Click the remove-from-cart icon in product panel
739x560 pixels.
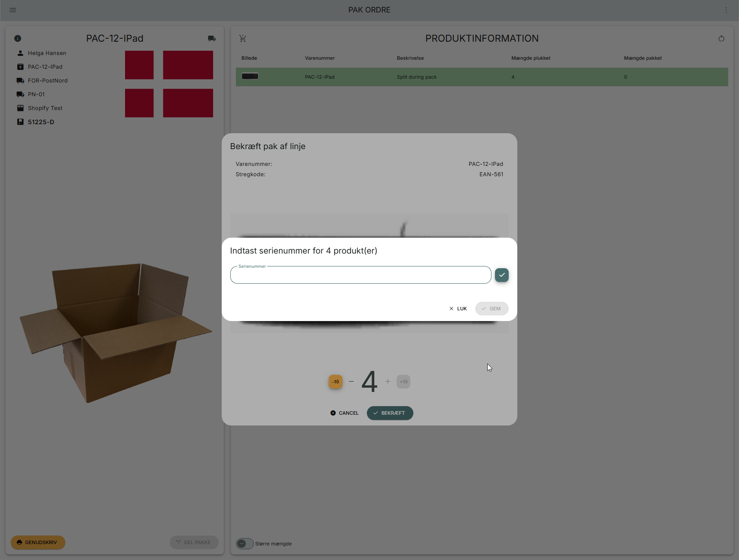pyautogui.click(x=243, y=38)
